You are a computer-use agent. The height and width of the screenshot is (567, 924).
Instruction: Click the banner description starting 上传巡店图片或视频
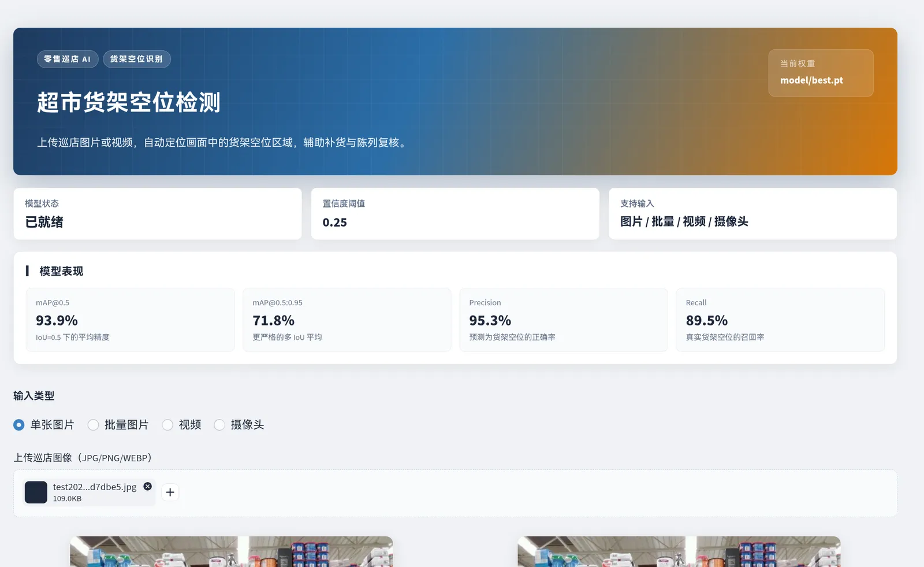(223, 142)
